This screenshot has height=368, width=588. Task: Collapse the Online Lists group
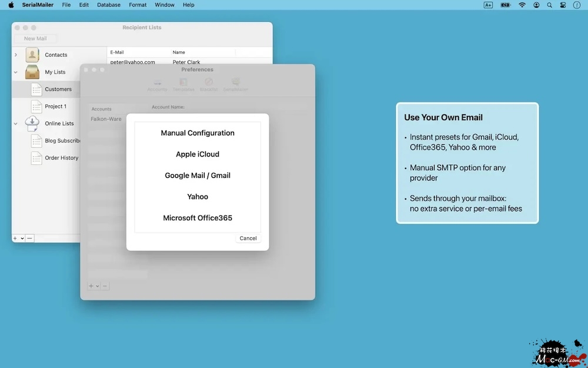click(x=16, y=124)
